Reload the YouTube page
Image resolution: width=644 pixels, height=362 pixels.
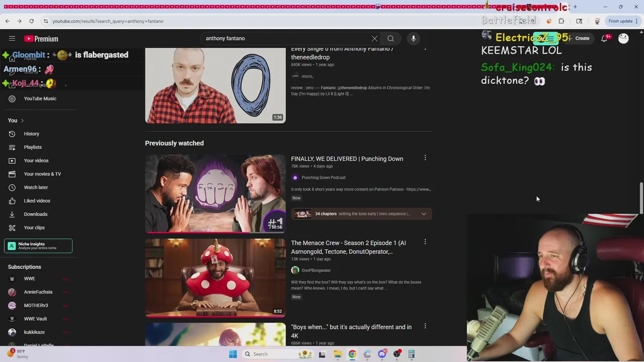pos(31,21)
